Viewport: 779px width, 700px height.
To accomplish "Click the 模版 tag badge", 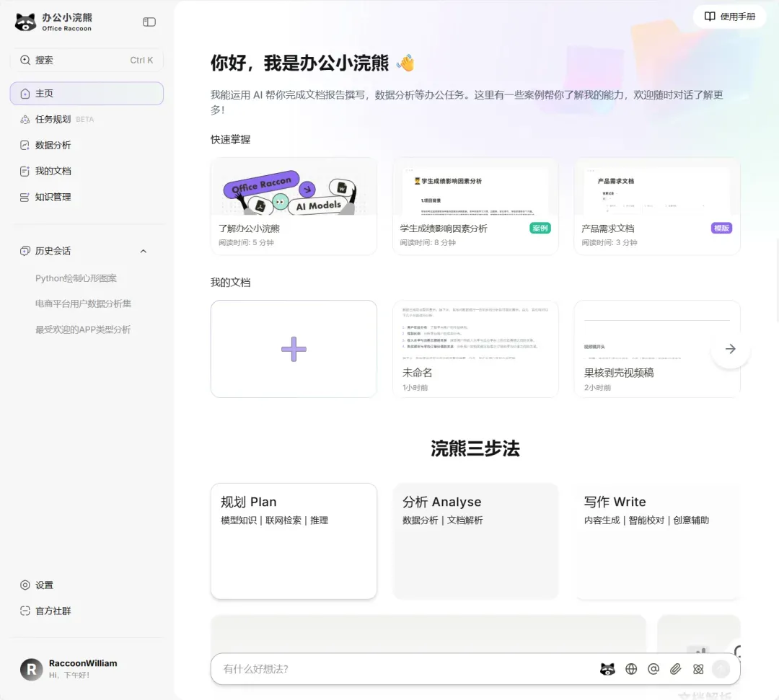I will click(x=721, y=228).
